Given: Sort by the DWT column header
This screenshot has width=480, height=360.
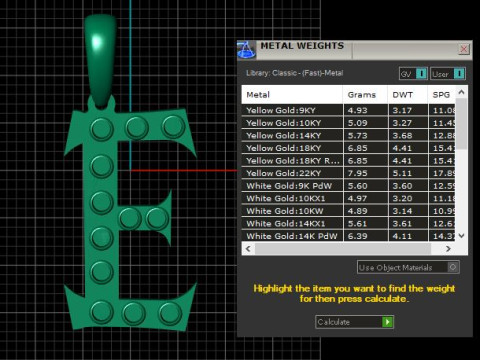Looking at the screenshot, I should [408, 95].
